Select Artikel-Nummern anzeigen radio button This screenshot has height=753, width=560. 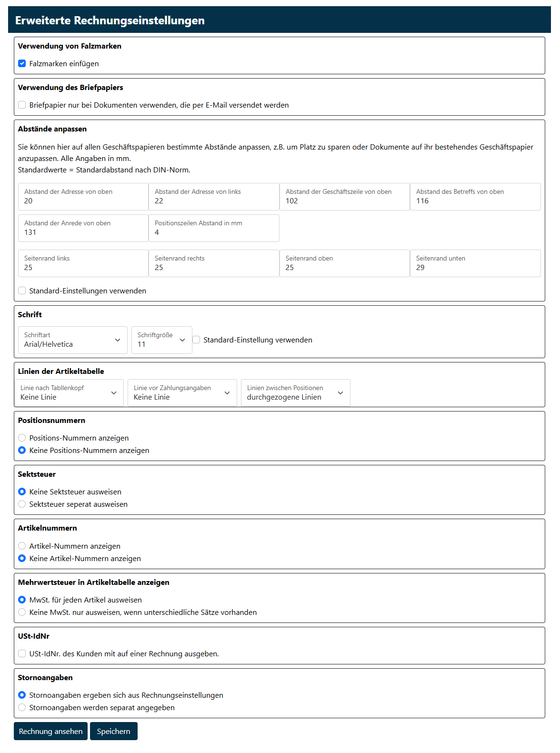tap(22, 546)
